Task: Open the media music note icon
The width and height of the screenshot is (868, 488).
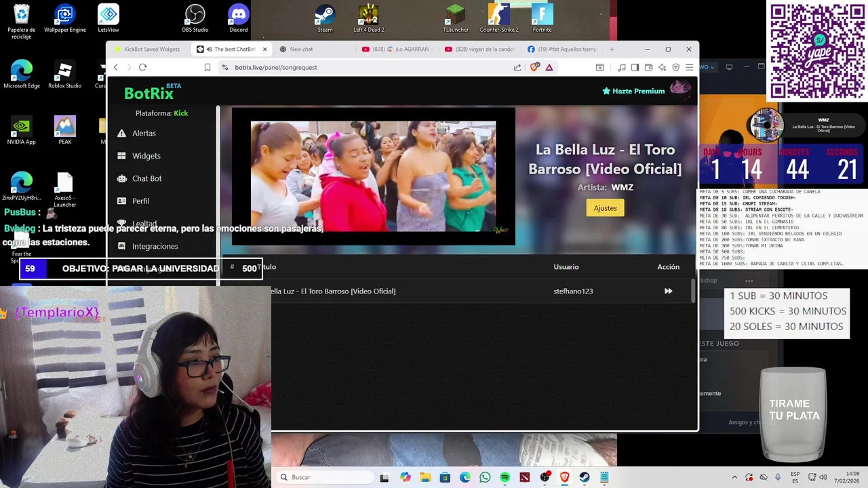Action: pos(622,67)
